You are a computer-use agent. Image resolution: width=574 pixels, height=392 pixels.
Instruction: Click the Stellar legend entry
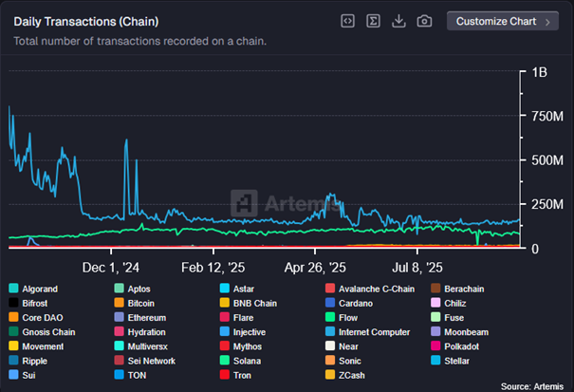click(x=450, y=361)
